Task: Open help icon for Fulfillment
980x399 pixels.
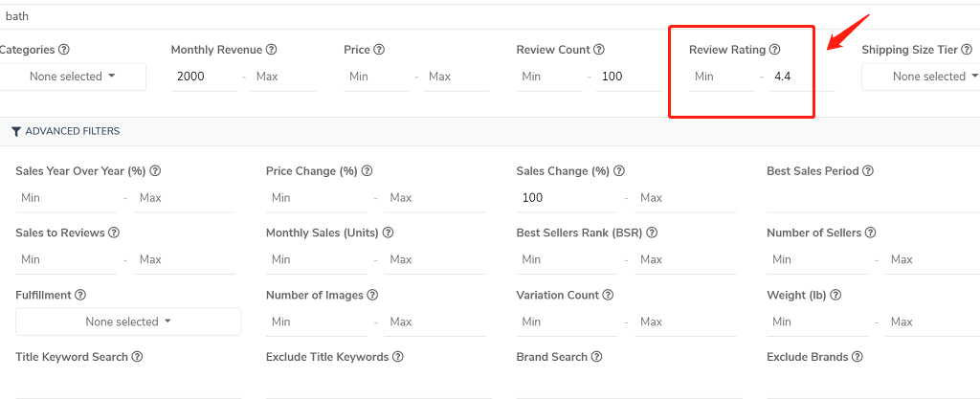Action: (80, 295)
